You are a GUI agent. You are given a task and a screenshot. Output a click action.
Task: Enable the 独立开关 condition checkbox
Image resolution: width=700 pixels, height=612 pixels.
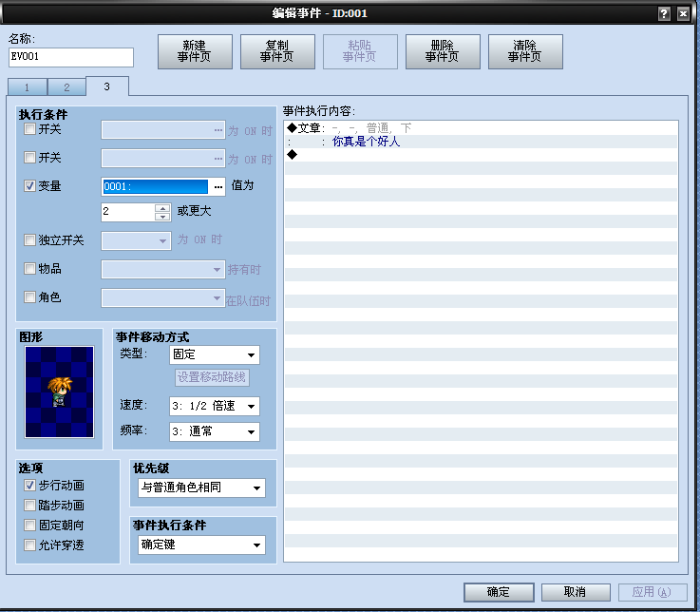click(29, 240)
